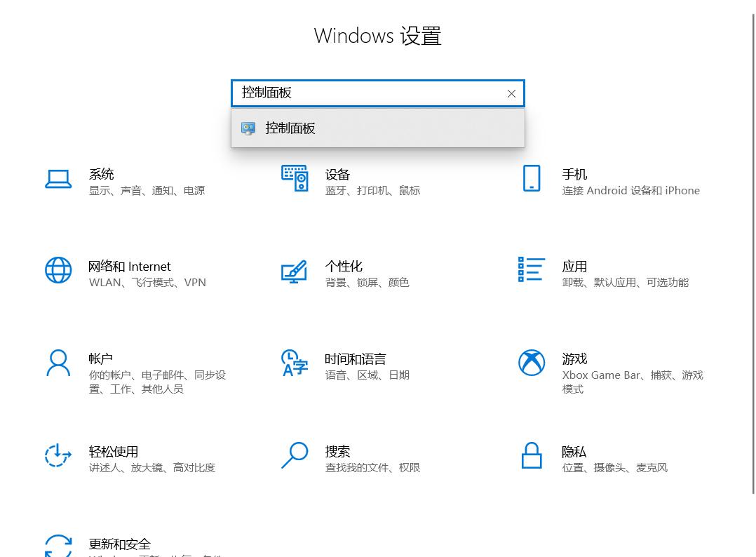Screen dimensions: 756x557
Task: Click the text 你的帐户、电子邮件、同步设置
Action: (157, 382)
